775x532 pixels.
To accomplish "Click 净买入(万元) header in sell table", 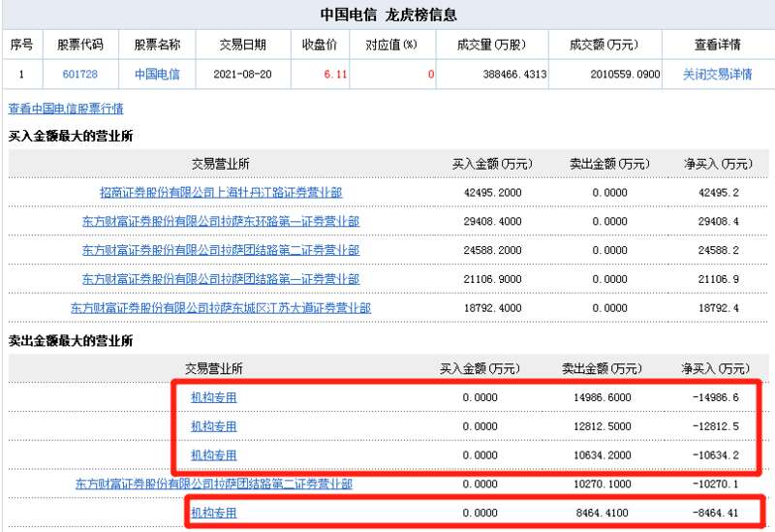I will [x=716, y=368].
